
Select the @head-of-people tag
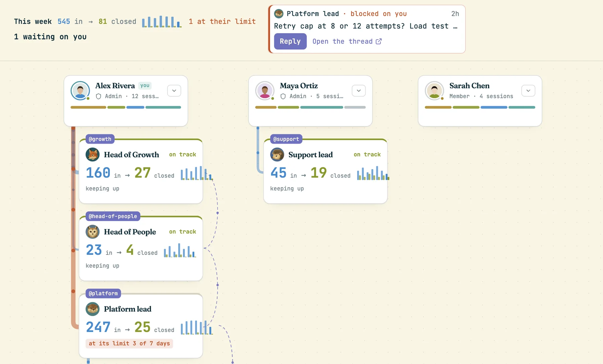(113, 216)
